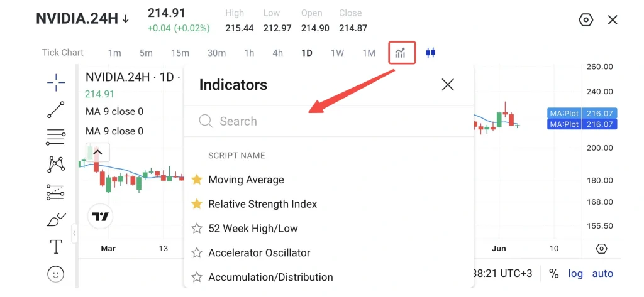Image resolution: width=644 pixels, height=297 pixels.
Task: Switch to the candlestick chart type icon
Action: click(x=430, y=53)
